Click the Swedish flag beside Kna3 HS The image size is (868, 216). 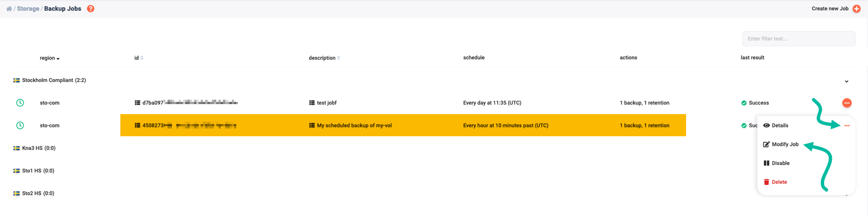pos(16,148)
